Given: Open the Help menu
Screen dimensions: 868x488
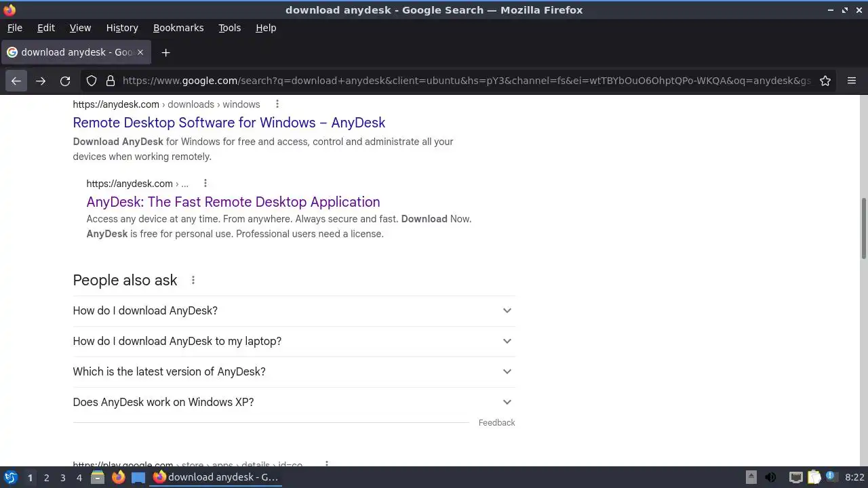Looking at the screenshot, I should [x=266, y=28].
